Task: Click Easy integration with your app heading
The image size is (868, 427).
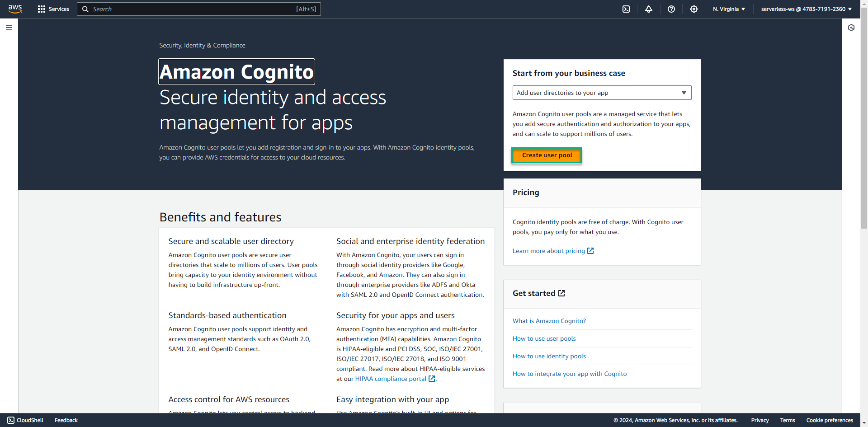Action: 392,399
